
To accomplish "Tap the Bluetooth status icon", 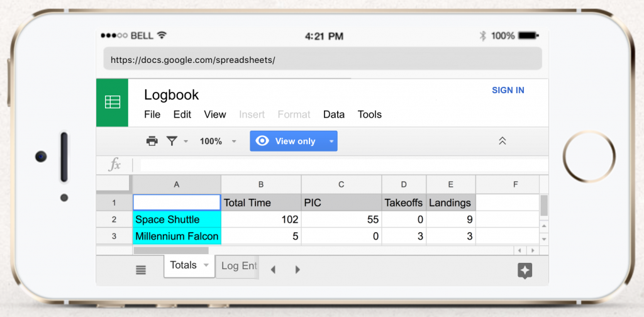I will [x=483, y=36].
